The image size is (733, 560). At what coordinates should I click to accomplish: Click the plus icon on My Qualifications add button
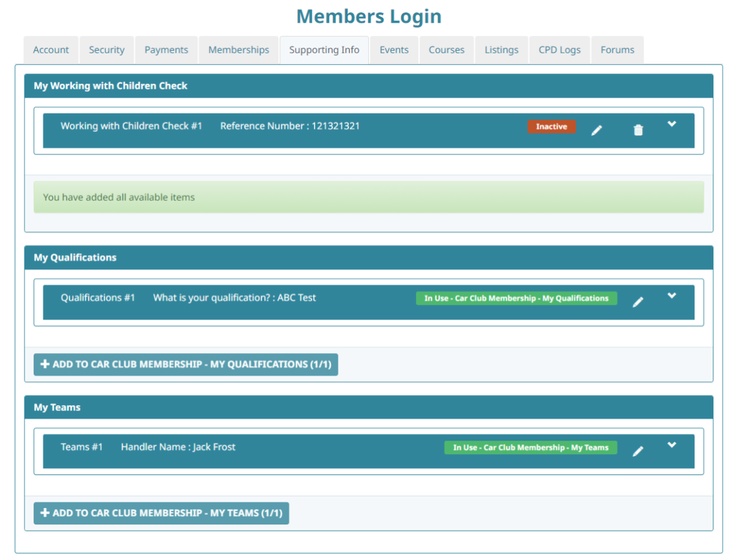coord(45,364)
